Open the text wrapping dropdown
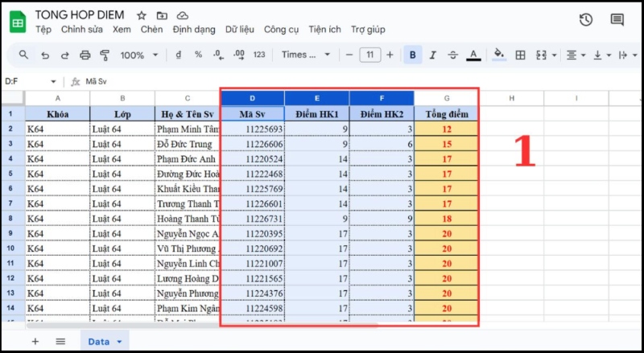Image resolution: width=644 pixels, height=353 pixels. 628,55
